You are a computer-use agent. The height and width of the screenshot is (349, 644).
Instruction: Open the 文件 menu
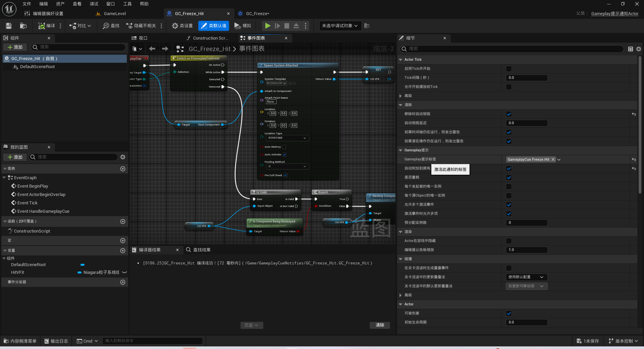(27, 4)
